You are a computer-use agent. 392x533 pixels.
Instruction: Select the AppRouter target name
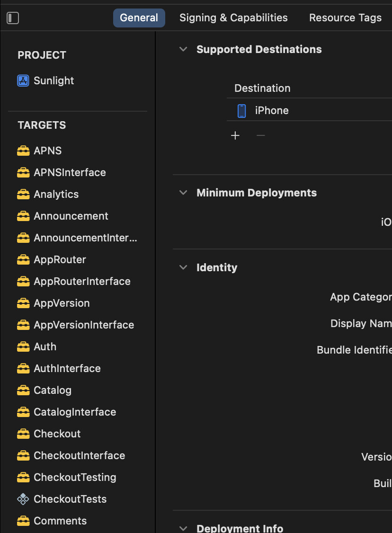(60, 260)
